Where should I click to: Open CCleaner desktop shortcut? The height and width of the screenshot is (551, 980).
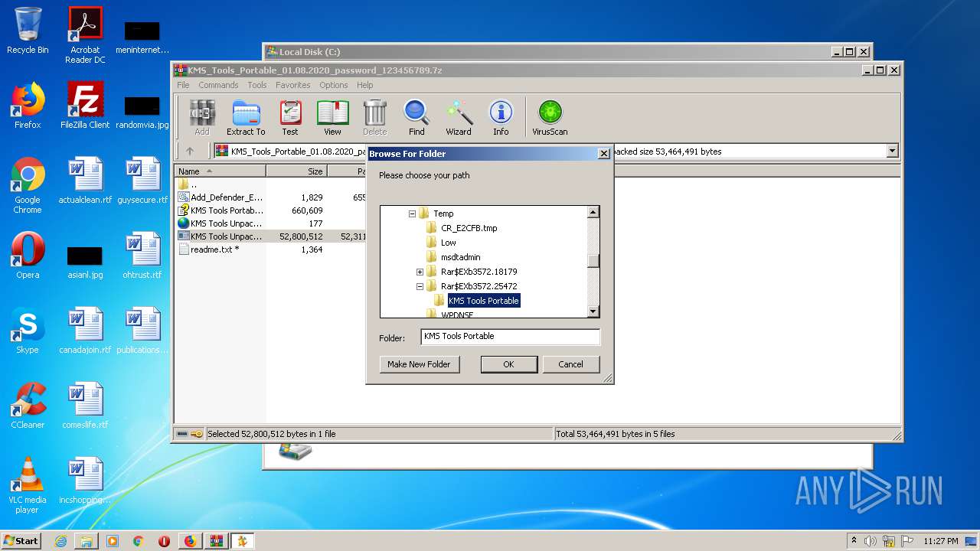(x=28, y=406)
